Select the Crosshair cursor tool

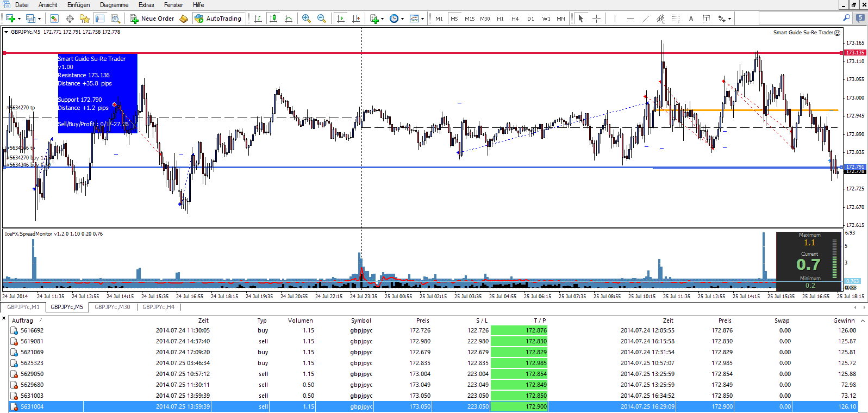tap(596, 19)
